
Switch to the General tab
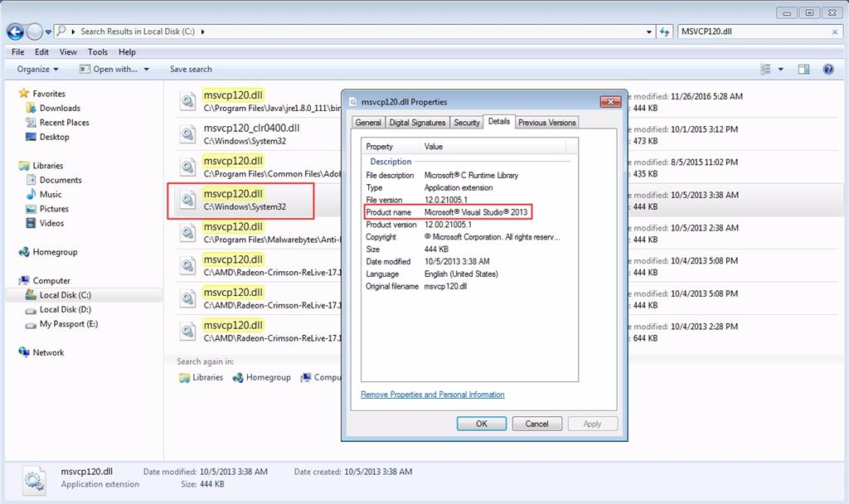[368, 123]
